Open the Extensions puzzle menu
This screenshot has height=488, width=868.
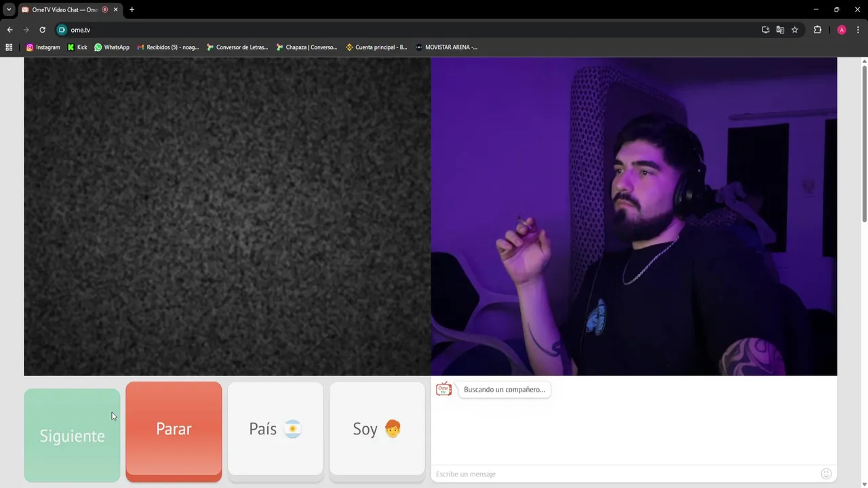817,30
